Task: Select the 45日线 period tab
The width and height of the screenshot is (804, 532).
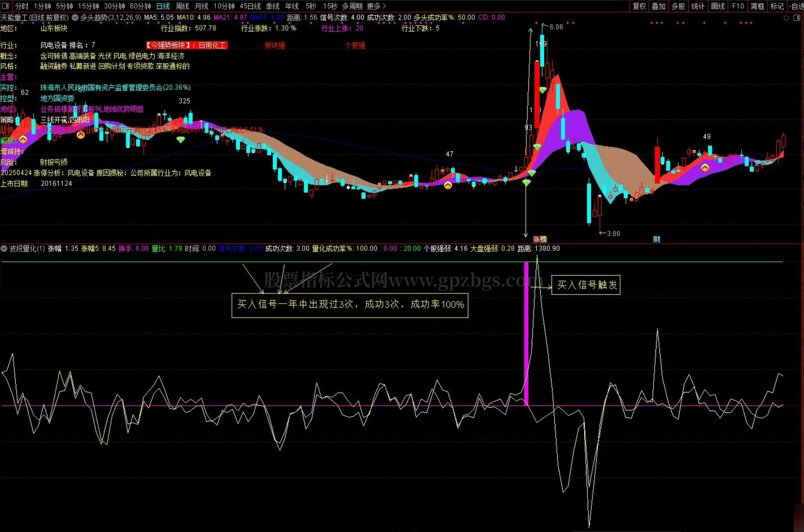Action: [251, 6]
